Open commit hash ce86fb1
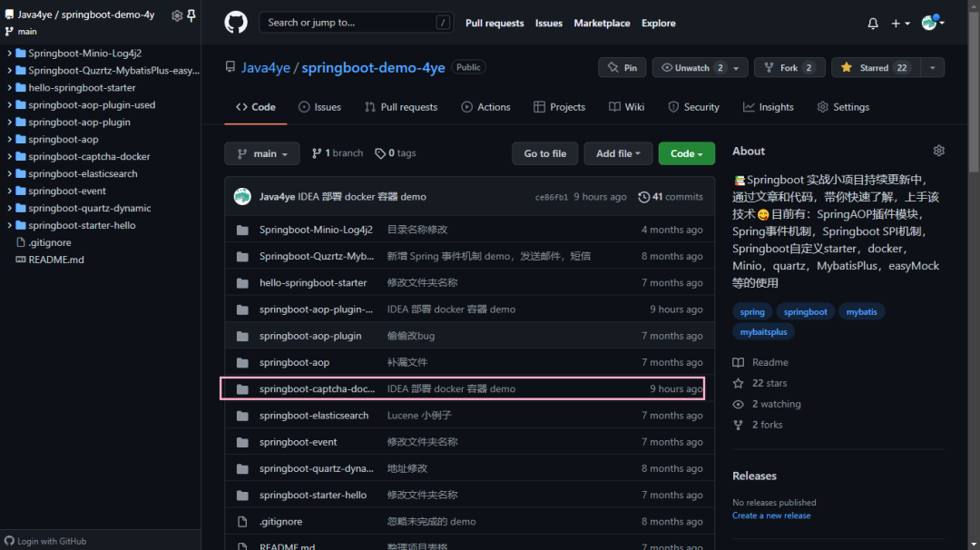The width and height of the screenshot is (980, 550). 552,197
